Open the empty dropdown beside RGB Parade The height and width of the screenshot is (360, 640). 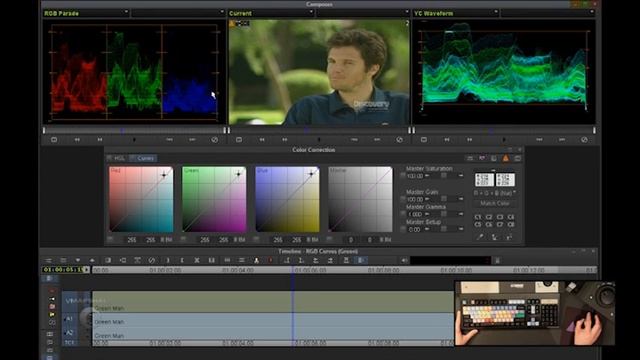coord(178,13)
